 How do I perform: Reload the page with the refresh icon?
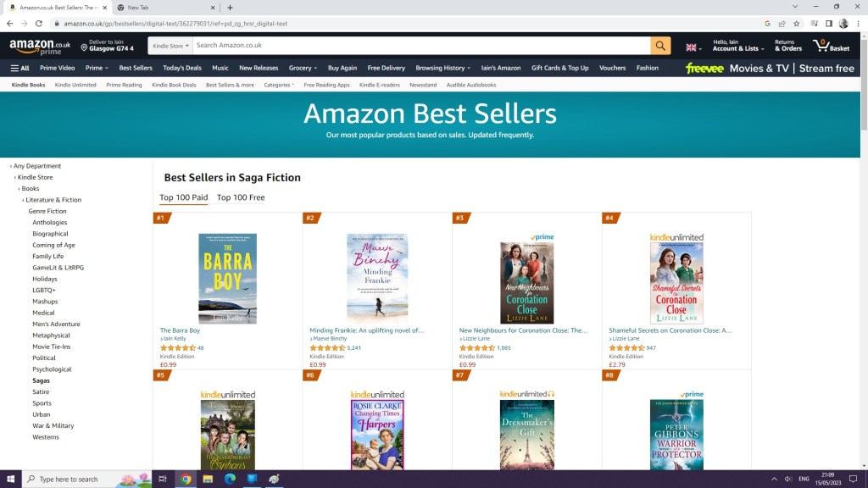(x=39, y=24)
